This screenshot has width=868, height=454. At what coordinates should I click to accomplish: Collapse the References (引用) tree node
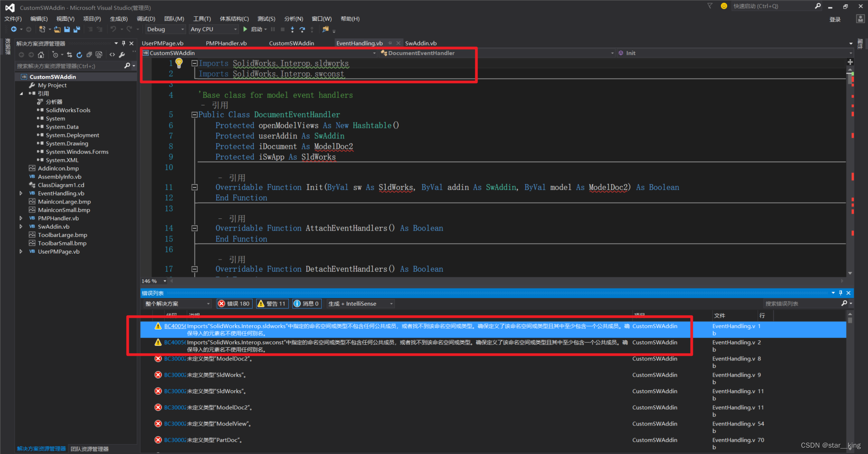pos(21,94)
